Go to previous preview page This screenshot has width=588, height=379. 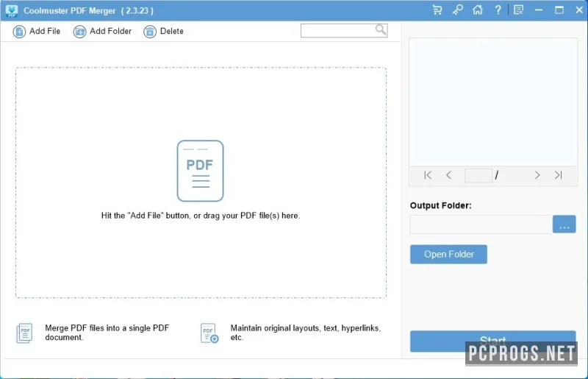click(x=448, y=175)
